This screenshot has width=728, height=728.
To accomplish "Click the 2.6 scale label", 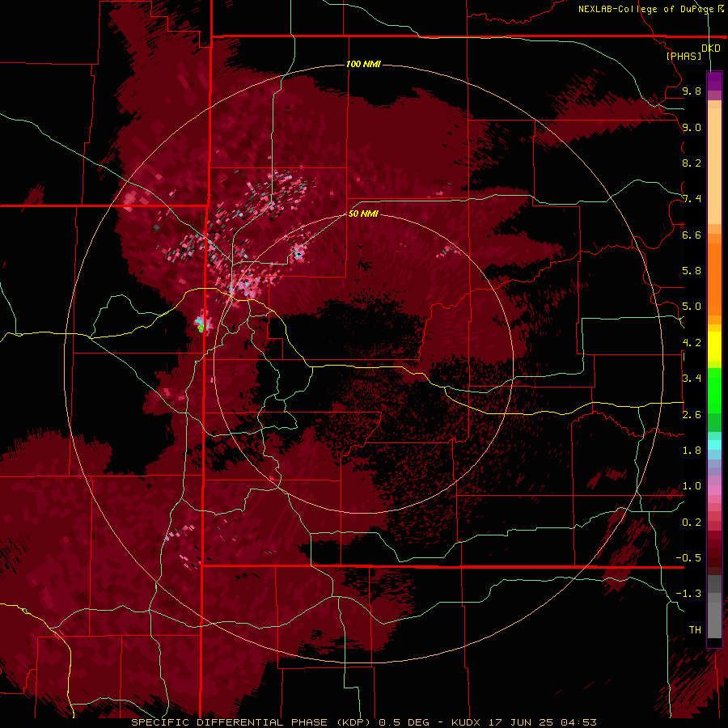I will [692, 415].
